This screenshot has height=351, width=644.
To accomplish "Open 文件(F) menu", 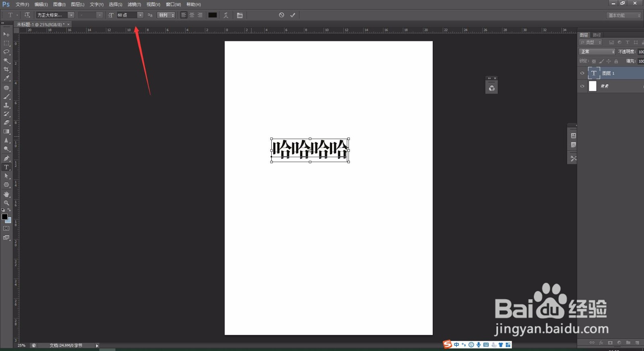I will (x=22, y=4).
